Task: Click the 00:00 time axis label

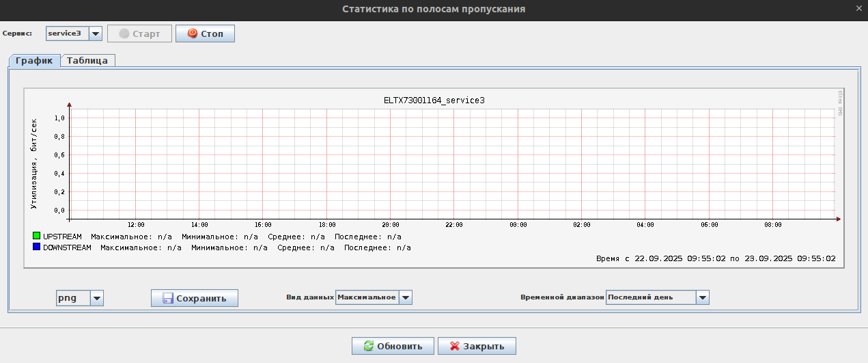Action: pos(518,225)
